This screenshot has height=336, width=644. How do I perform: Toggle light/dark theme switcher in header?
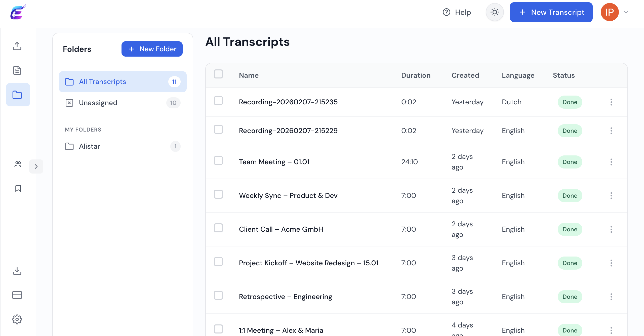495,12
